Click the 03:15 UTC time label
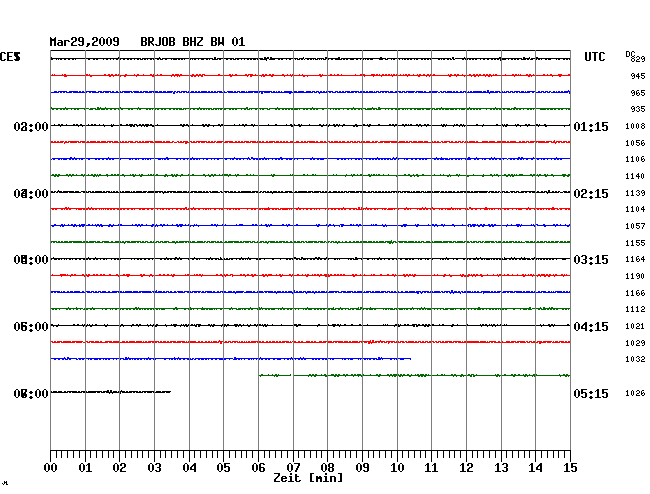 pyautogui.click(x=591, y=260)
